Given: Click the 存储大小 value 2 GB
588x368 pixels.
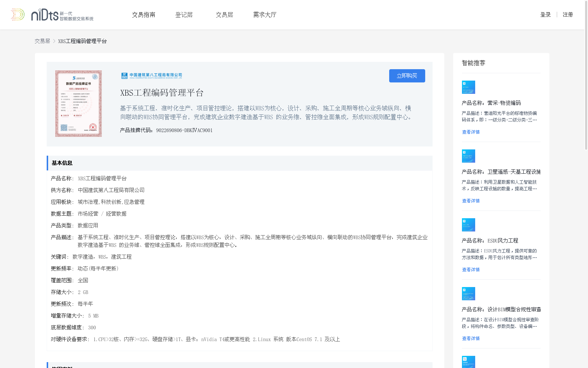Looking at the screenshot, I should [83, 292].
